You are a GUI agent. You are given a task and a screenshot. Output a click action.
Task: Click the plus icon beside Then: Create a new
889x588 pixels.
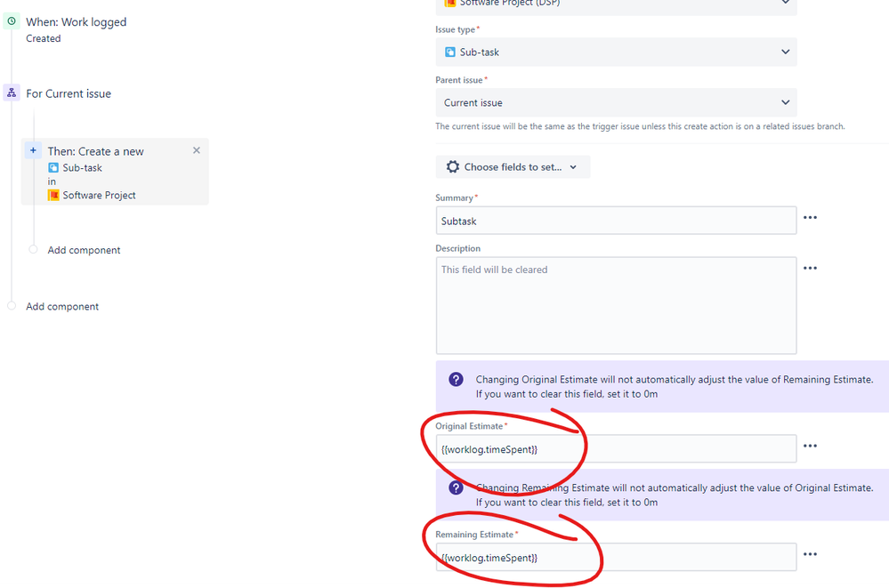(31, 150)
